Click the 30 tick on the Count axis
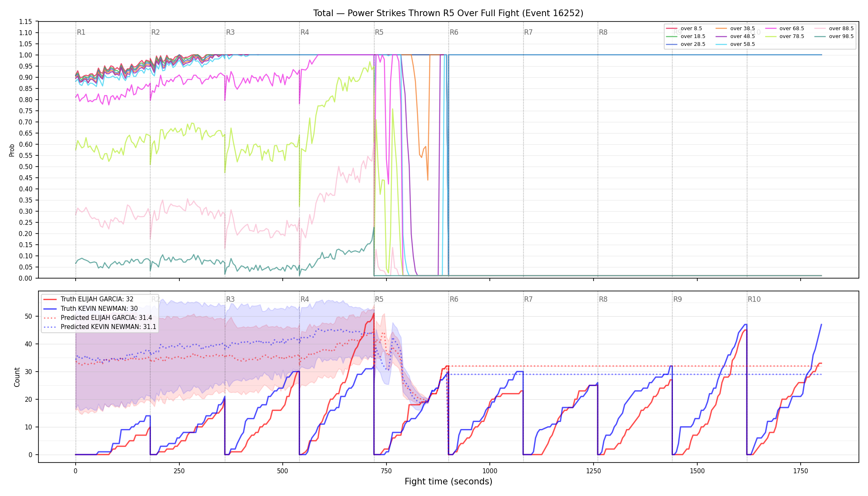Viewport: 868px width, 496px height. 29,372
